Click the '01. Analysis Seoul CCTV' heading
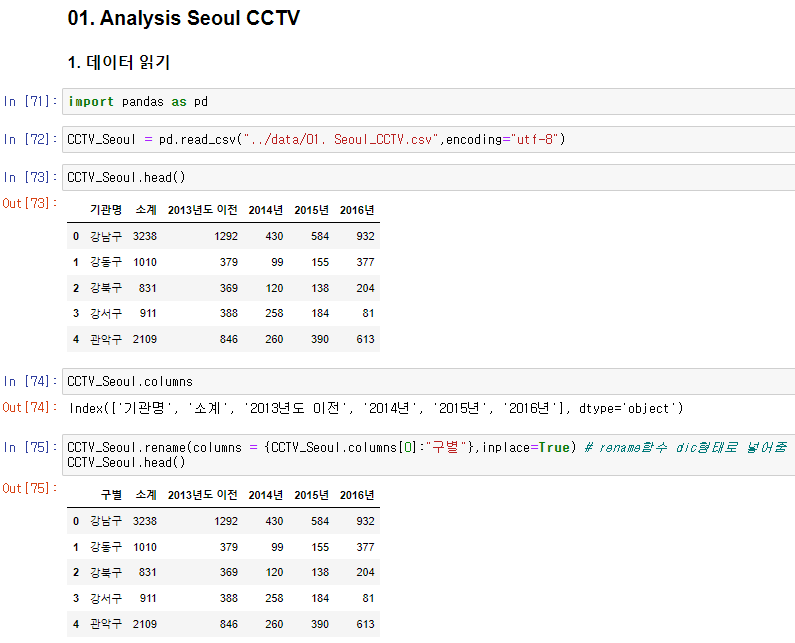Viewport: 795px width, 643px height. coord(184,18)
